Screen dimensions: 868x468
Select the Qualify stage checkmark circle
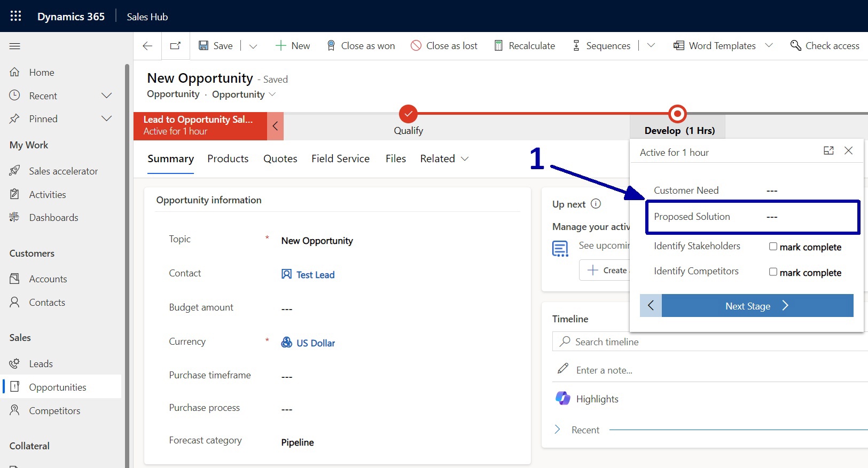tap(408, 114)
